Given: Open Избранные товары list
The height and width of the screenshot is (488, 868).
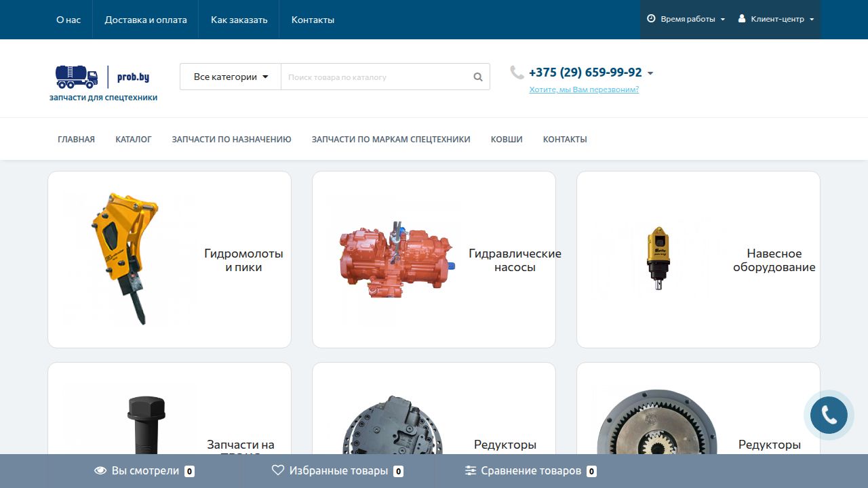Looking at the screenshot, I should (338, 470).
